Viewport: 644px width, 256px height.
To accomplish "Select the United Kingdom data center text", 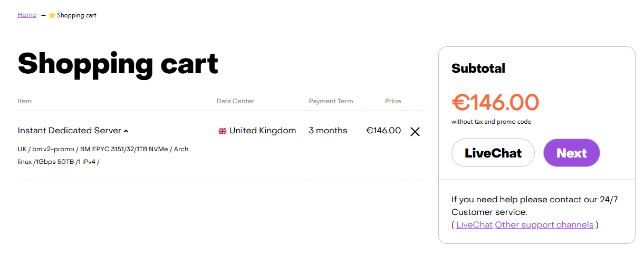I will tap(263, 131).
